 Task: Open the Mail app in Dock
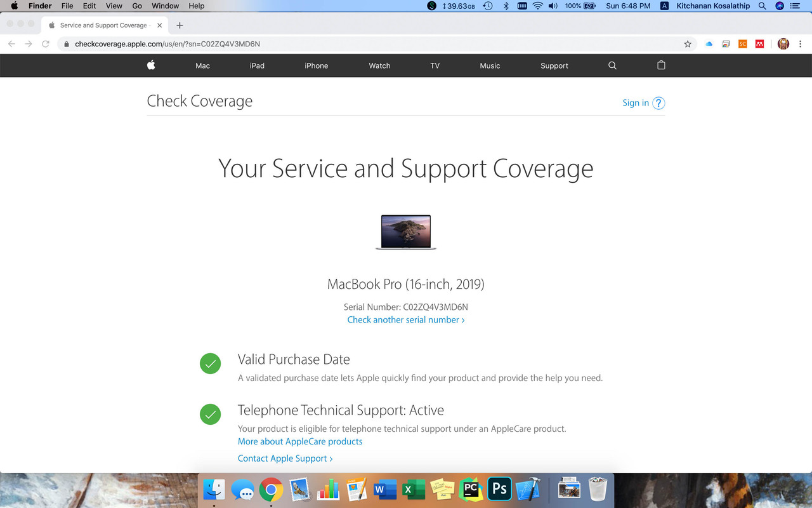[x=299, y=490]
